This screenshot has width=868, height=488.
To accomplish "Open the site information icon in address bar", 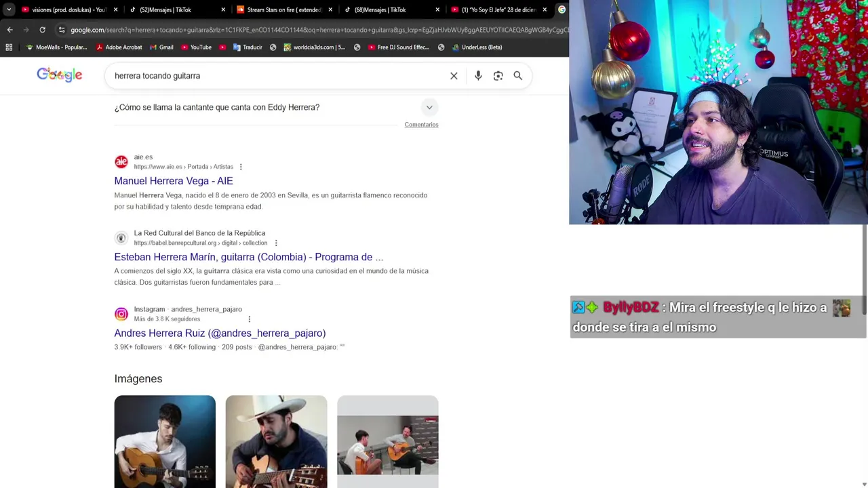I will click(x=62, y=30).
